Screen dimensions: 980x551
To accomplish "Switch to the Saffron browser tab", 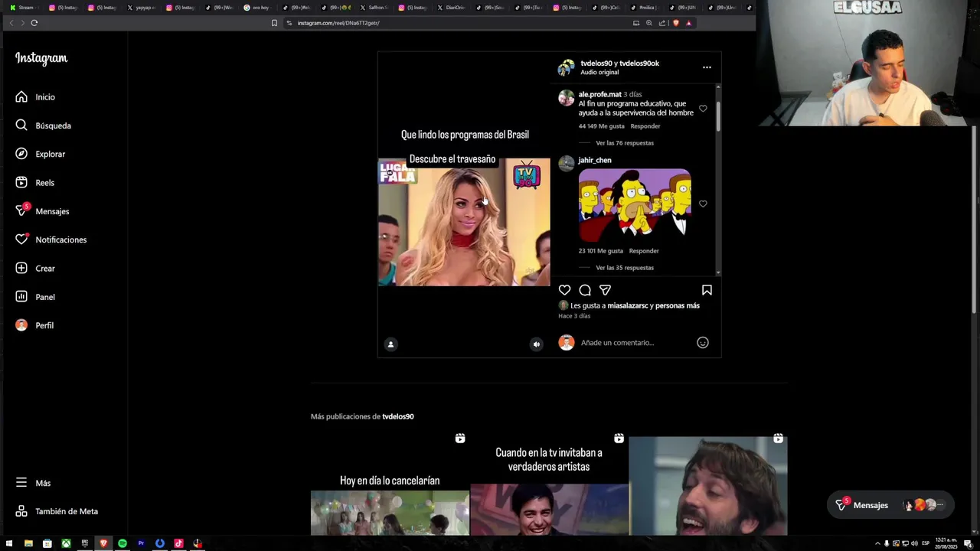I will (376, 8).
